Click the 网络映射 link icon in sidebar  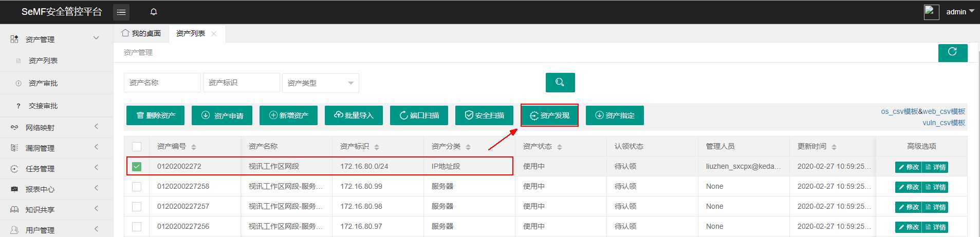(x=14, y=127)
